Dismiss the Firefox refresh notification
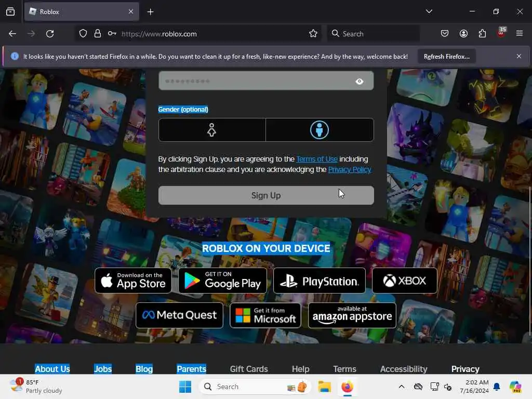The width and height of the screenshot is (532, 399). tap(519, 56)
